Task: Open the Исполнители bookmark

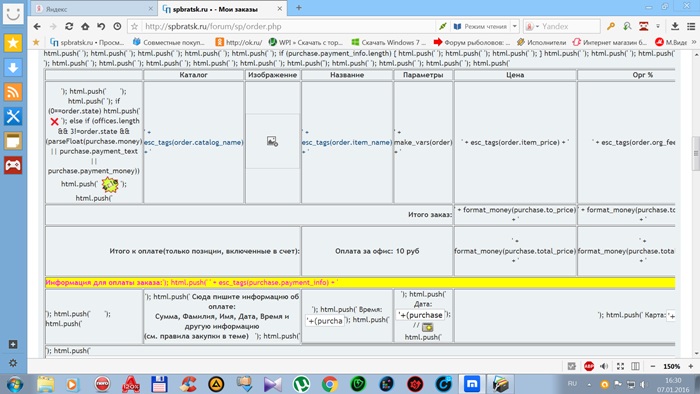Action: [x=541, y=42]
